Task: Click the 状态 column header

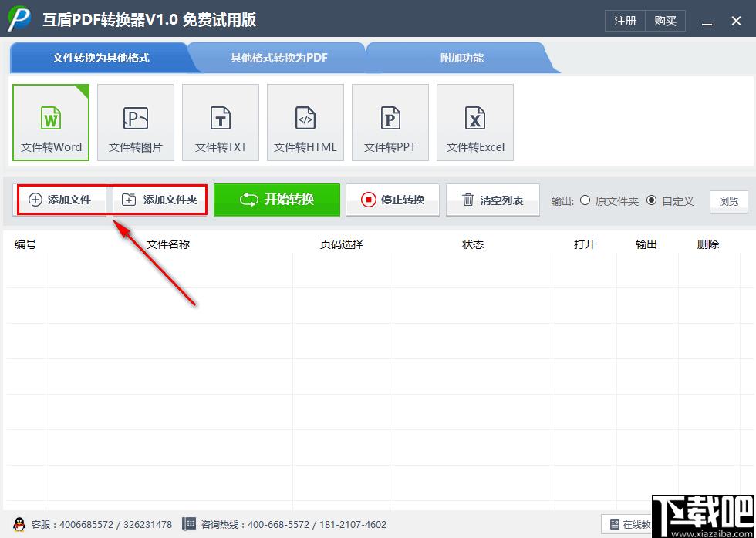Action: point(473,244)
